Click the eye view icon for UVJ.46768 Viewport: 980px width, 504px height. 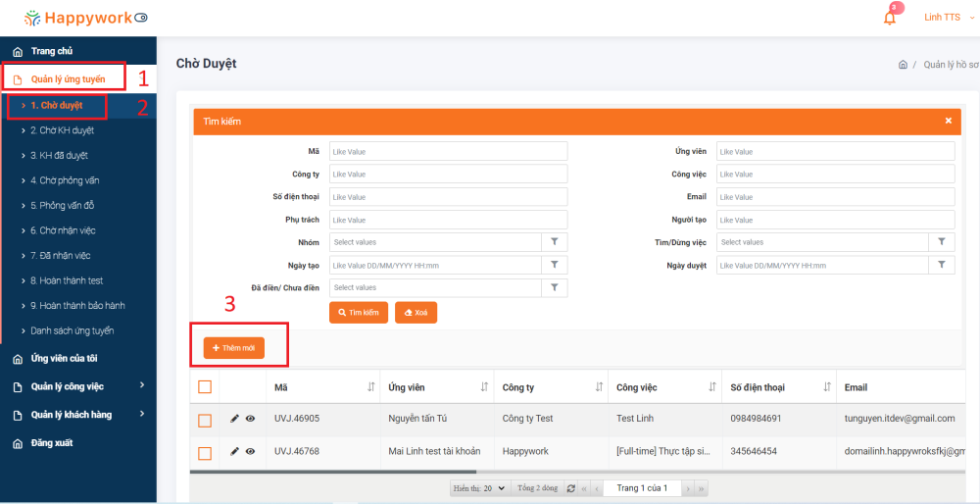pos(250,452)
